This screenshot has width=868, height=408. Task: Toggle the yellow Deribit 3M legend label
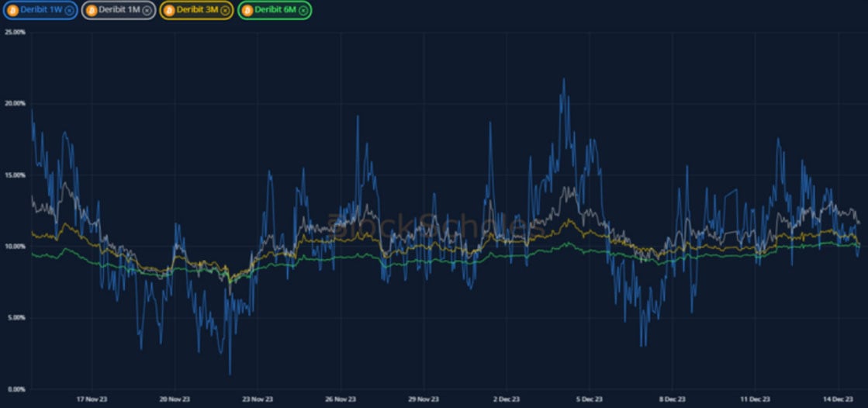click(198, 10)
